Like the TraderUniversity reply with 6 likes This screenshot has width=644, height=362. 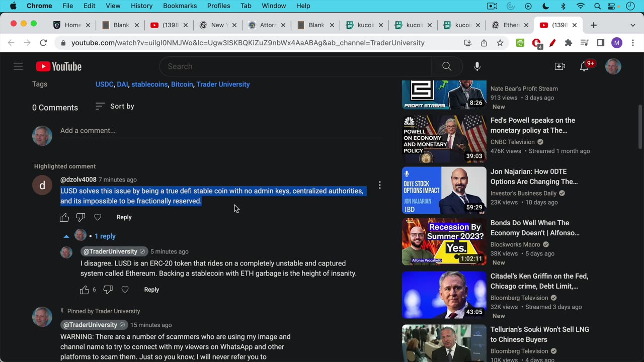(x=85, y=290)
